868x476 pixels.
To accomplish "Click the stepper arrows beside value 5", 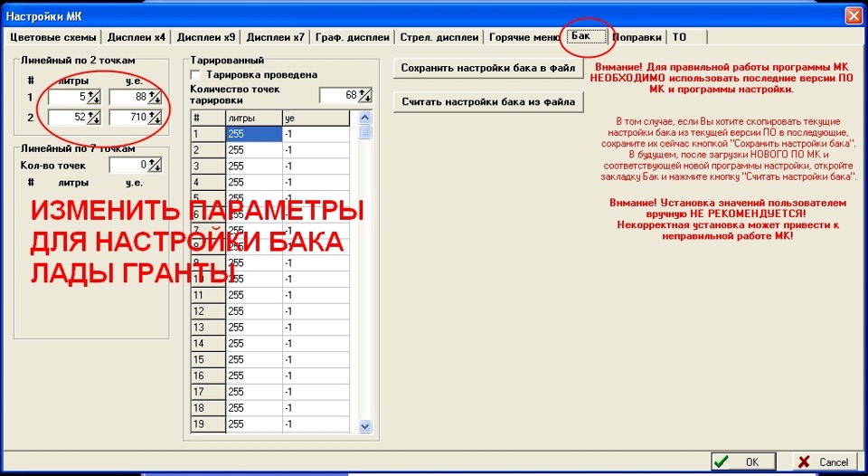I will pyautogui.click(x=93, y=98).
